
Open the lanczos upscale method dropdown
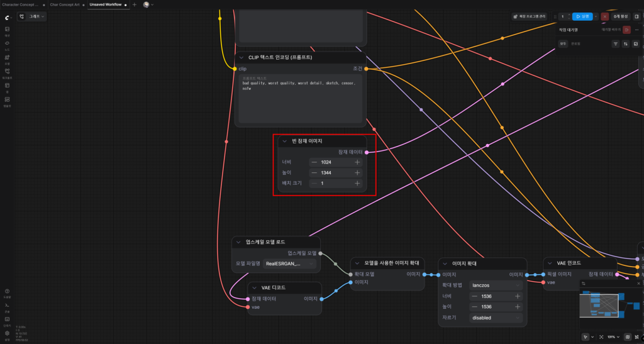[496, 286]
